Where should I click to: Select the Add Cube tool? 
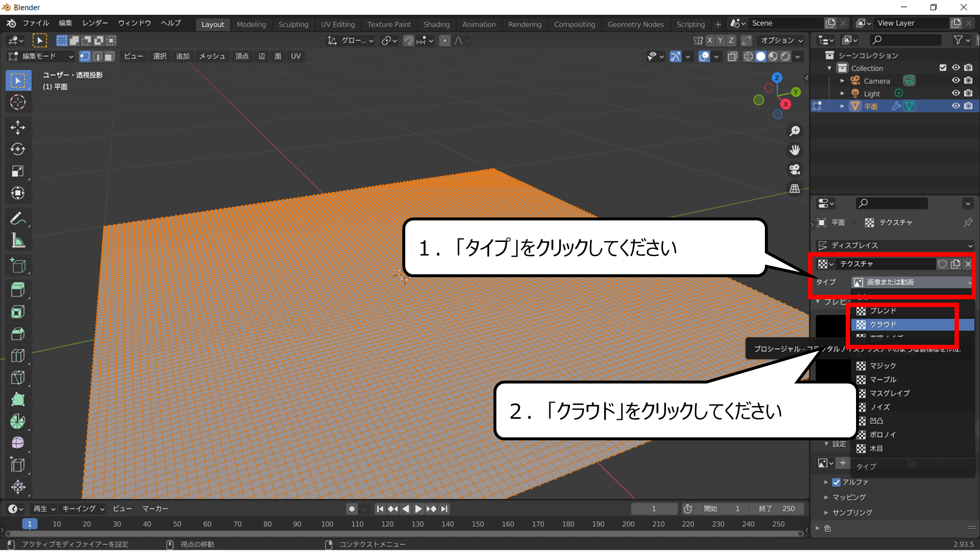point(18,266)
